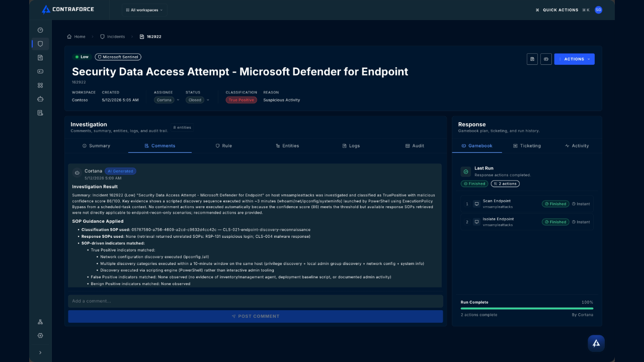Image resolution: width=644 pixels, height=362 pixels.
Task: Click the document icon button beside Actions
Action: [x=532, y=59]
